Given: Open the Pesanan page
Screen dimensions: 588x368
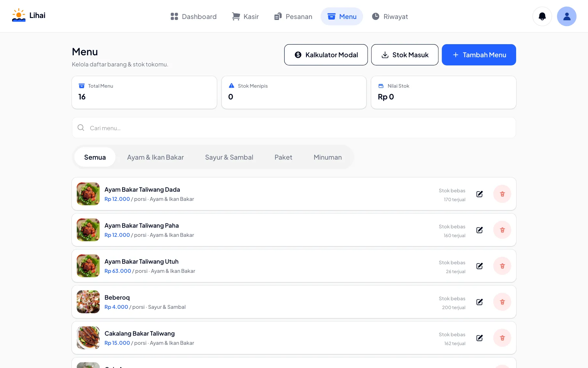Looking at the screenshot, I should coord(293,16).
